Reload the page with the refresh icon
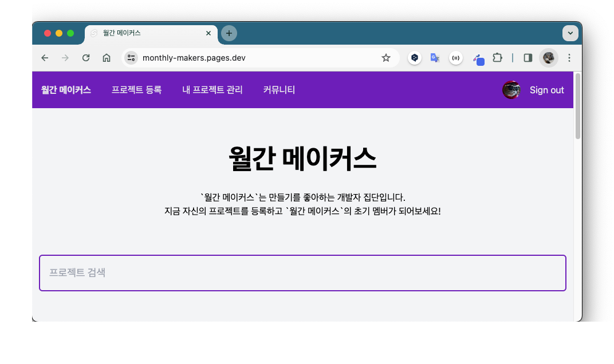614x364 pixels. click(x=86, y=58)
